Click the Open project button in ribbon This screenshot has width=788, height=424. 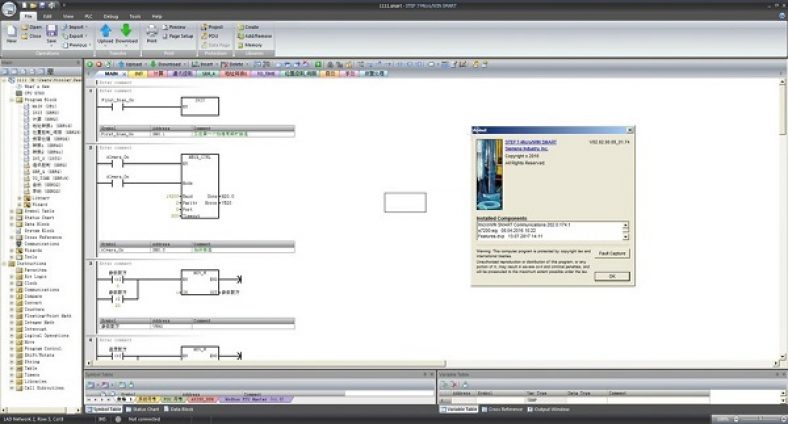pos(32,27)
